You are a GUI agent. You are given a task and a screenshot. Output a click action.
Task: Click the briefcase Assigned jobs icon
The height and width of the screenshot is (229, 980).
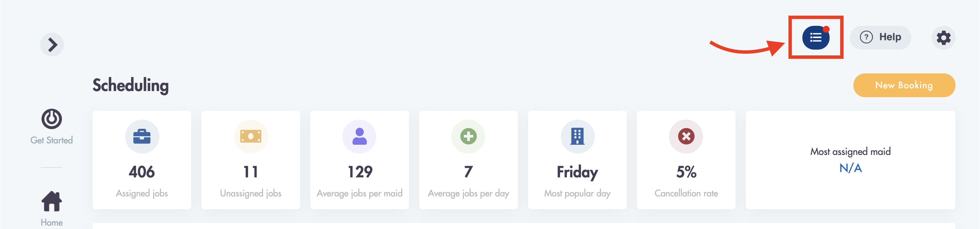[x=142, y=136]
